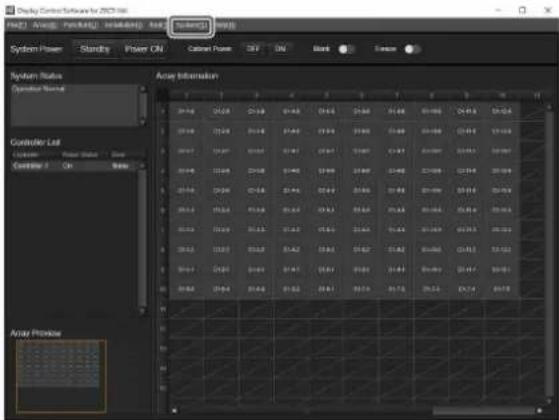Select cabinet cell at row 10, column 10
The height and width of the screenshot is (420, 559).
point(502,289)
